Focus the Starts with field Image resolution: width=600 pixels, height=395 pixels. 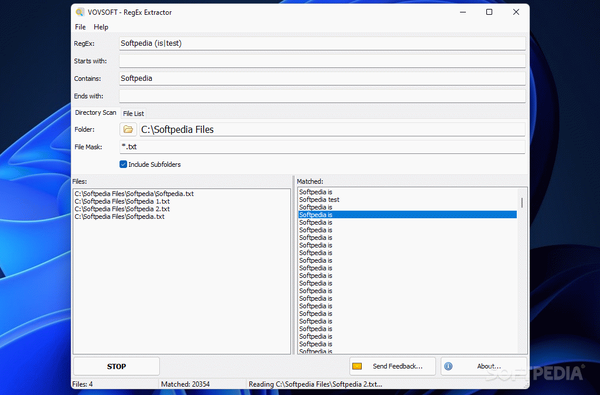[322, 61]
